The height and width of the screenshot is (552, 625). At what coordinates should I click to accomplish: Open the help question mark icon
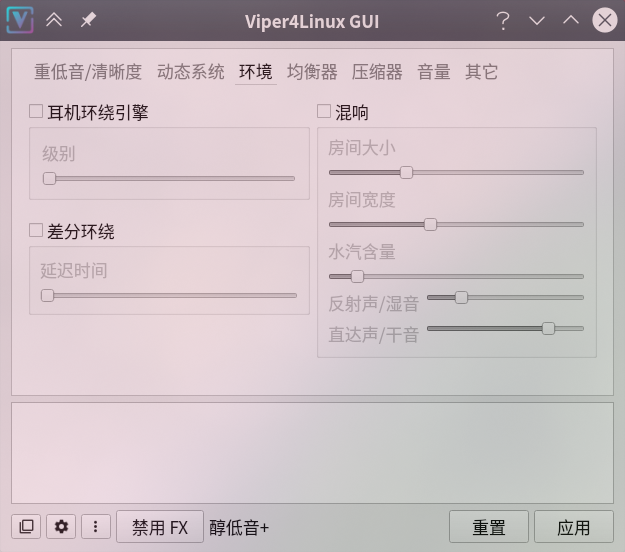(503, 20)
